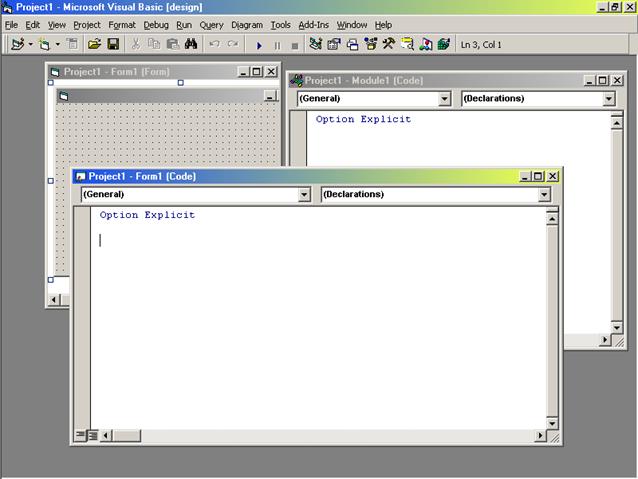Open the Window menu
638x479 pixels.
352,25
